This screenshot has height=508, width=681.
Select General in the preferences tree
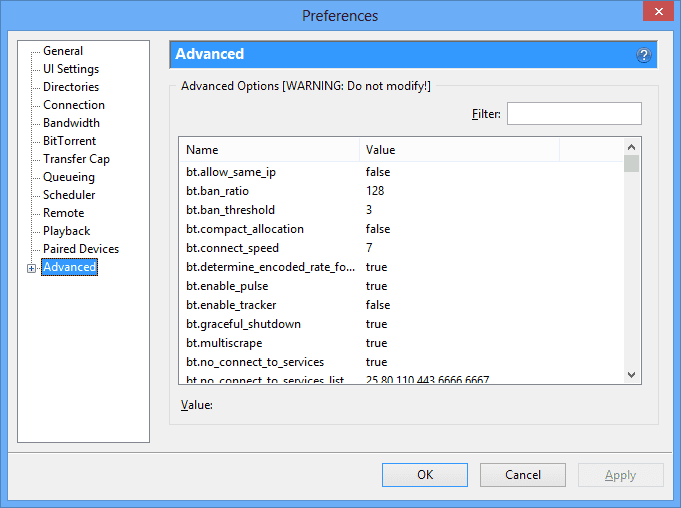click(63, 51)
